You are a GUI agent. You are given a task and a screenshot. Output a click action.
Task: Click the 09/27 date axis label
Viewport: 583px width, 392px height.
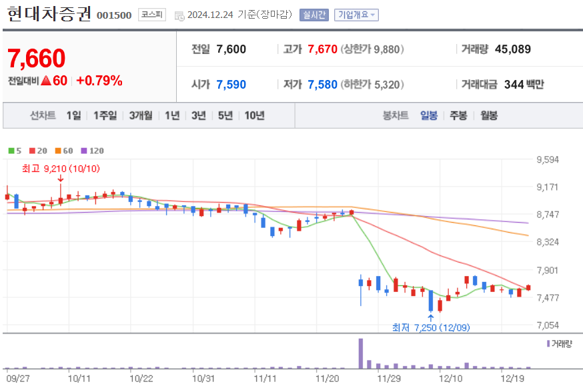[x=18, y=379]
